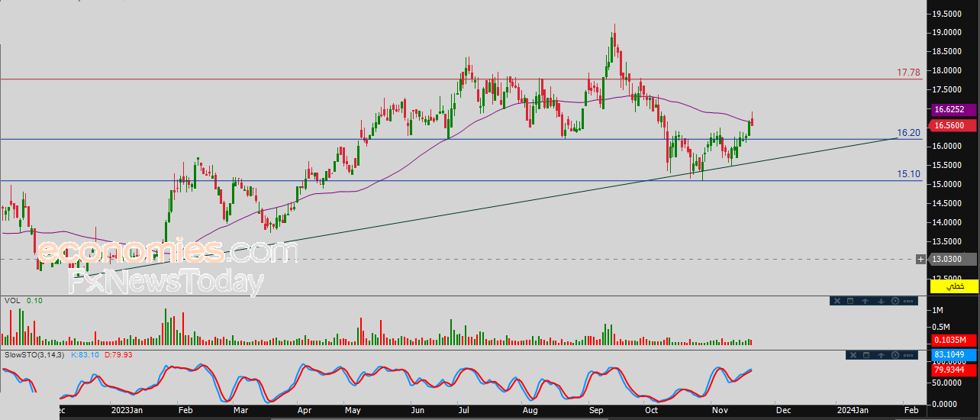Maximize the VOL indicator panel
This screenshot has width=980, height=420.
[851, 301]
